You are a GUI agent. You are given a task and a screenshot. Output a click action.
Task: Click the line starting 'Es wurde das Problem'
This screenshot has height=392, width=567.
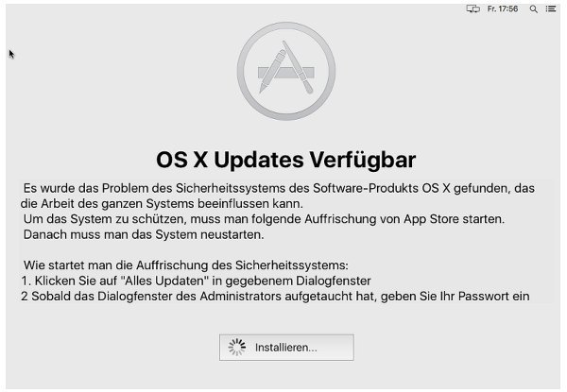279,188
